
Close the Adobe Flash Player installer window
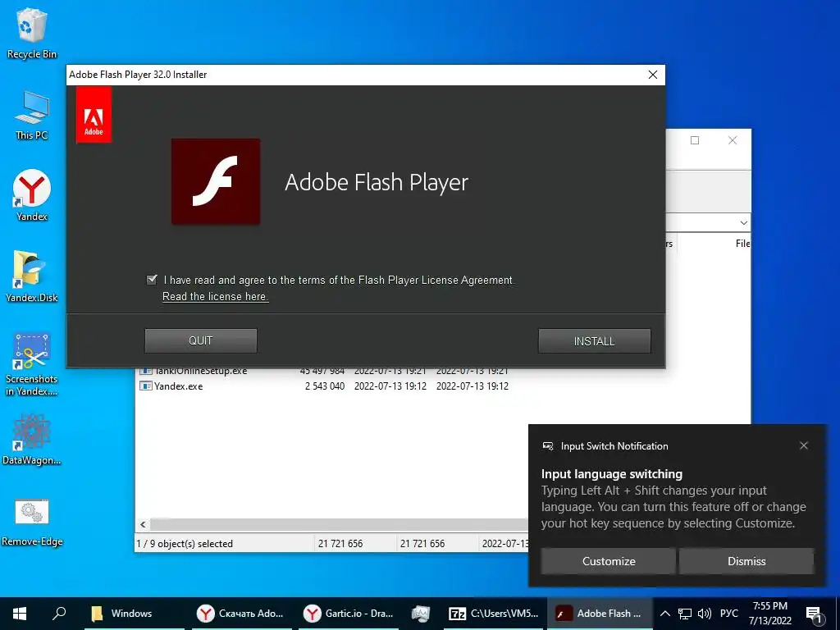(x=652, y=75)
